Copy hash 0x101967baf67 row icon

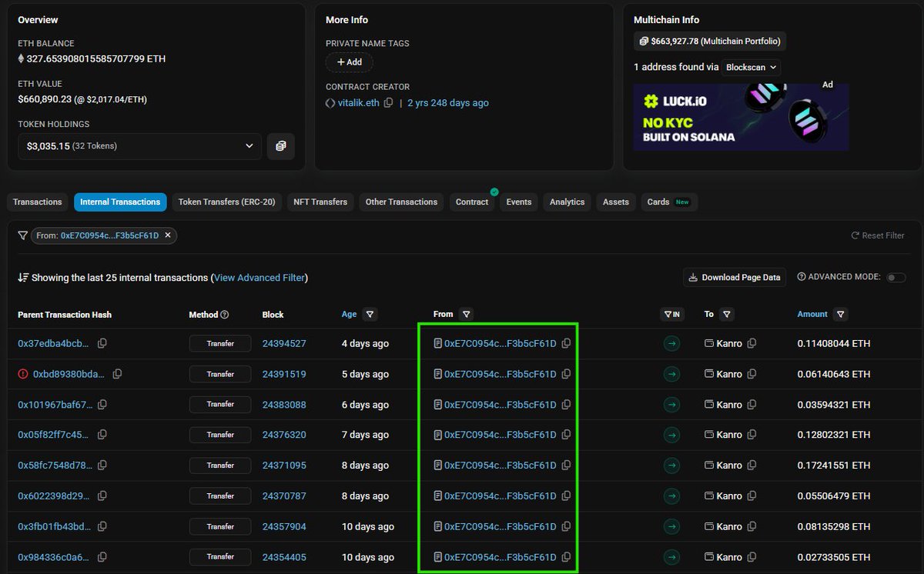click(102, 405)
